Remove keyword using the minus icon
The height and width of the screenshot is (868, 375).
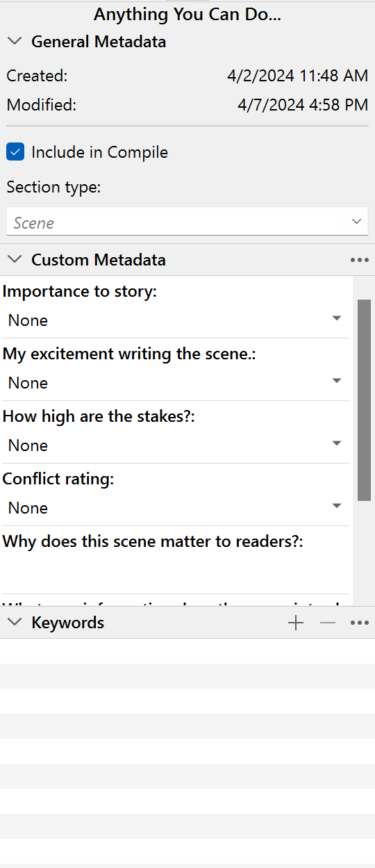pyautogui.click(x=328, y=623)
